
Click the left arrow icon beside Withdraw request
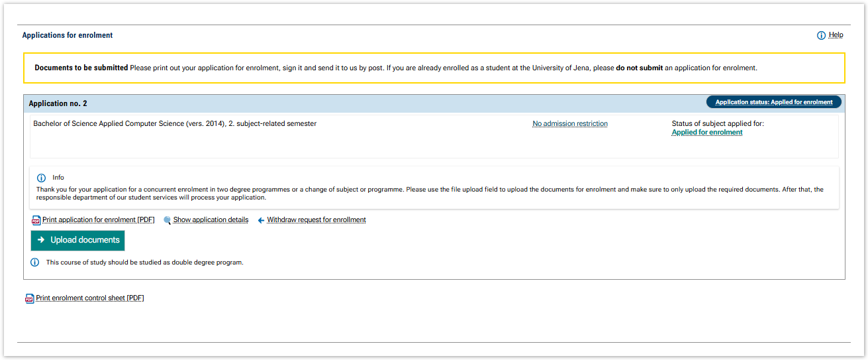point(261,220)
